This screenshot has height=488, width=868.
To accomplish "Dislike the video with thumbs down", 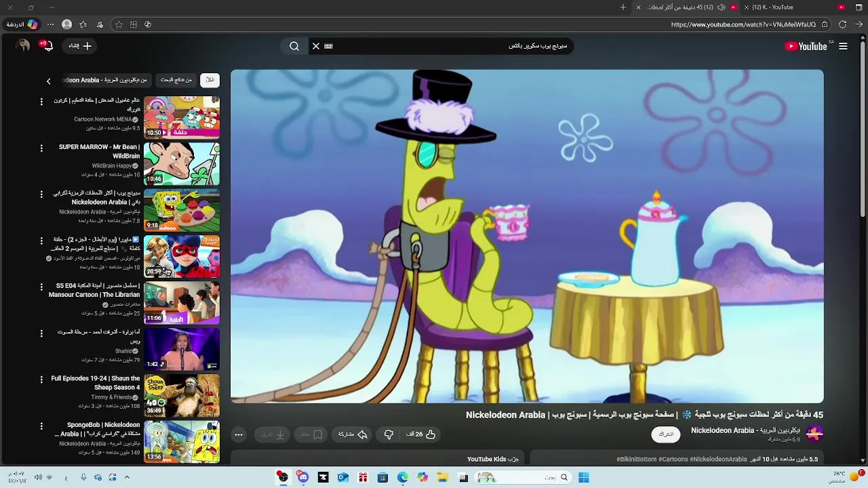I will 389,434.
